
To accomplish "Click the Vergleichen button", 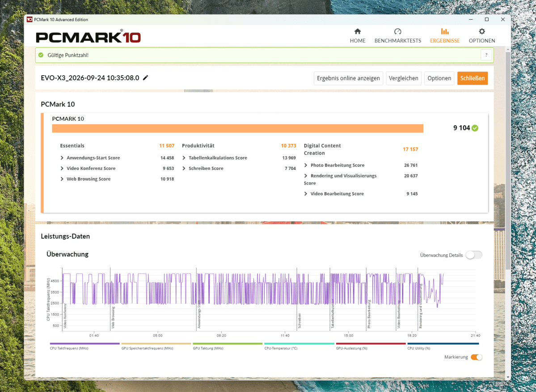I will coord(403,78).
